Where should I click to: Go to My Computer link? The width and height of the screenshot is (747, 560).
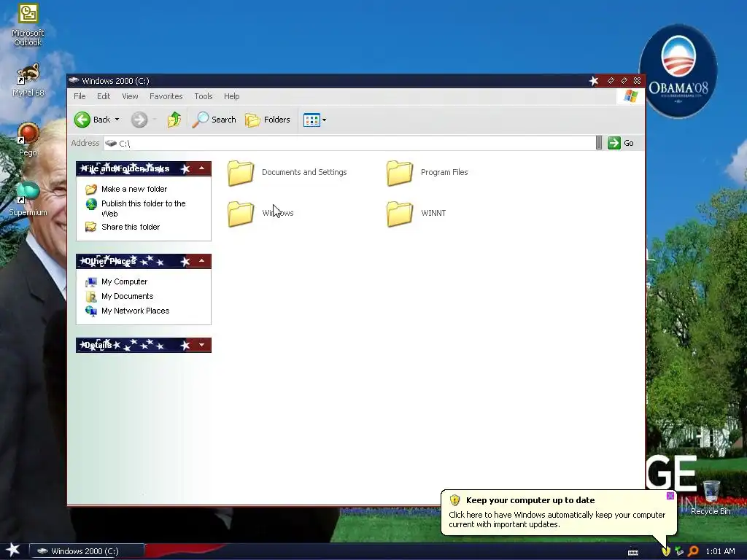117,282
